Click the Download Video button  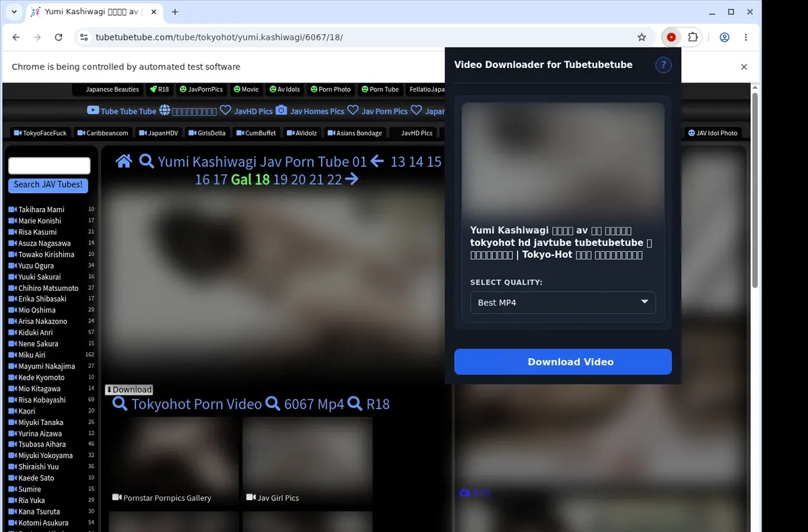tap(563, 362)
